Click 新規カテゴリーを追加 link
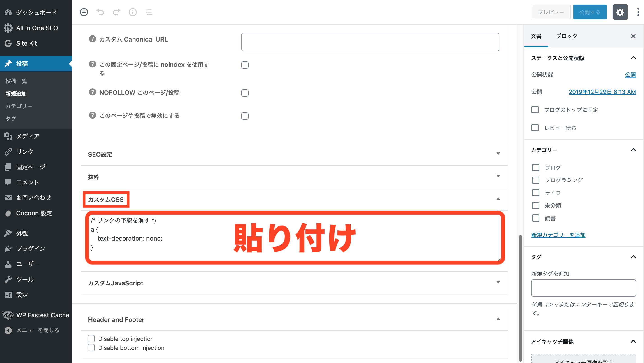This screenshot has height=363, width=644. coord(558,235)
